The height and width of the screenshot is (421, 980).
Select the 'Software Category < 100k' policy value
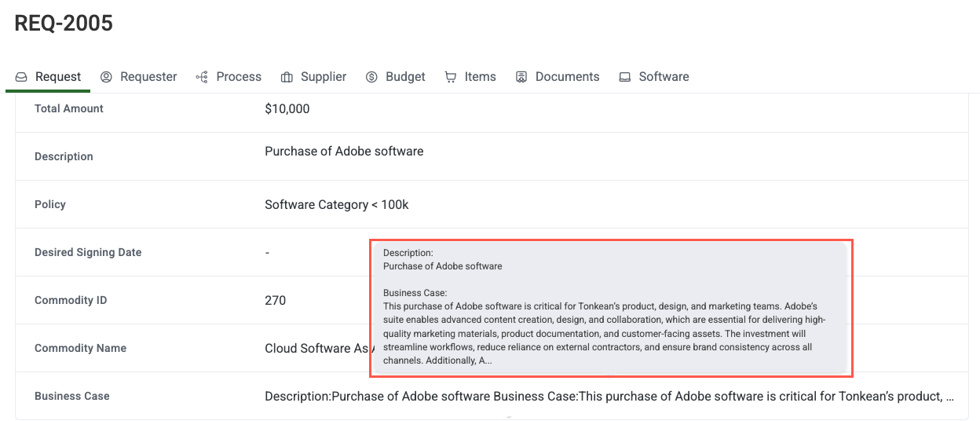(336, 205)
